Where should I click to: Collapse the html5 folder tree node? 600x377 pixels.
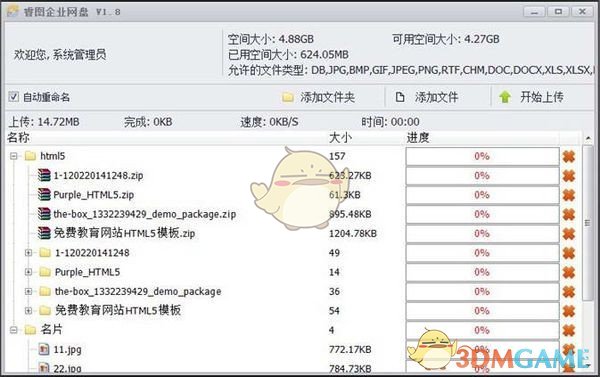point(14,156)
